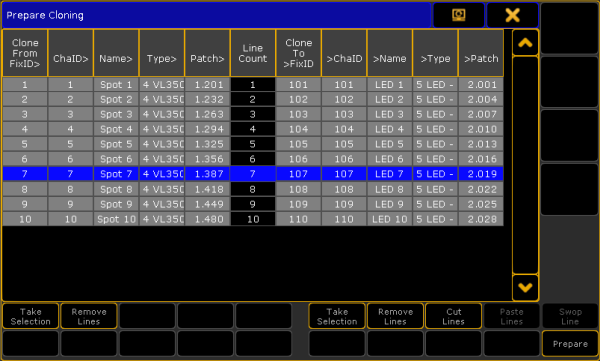Click the Prepare button
The height and width of the screenshot is (361, 600).
tap(570, 344)
